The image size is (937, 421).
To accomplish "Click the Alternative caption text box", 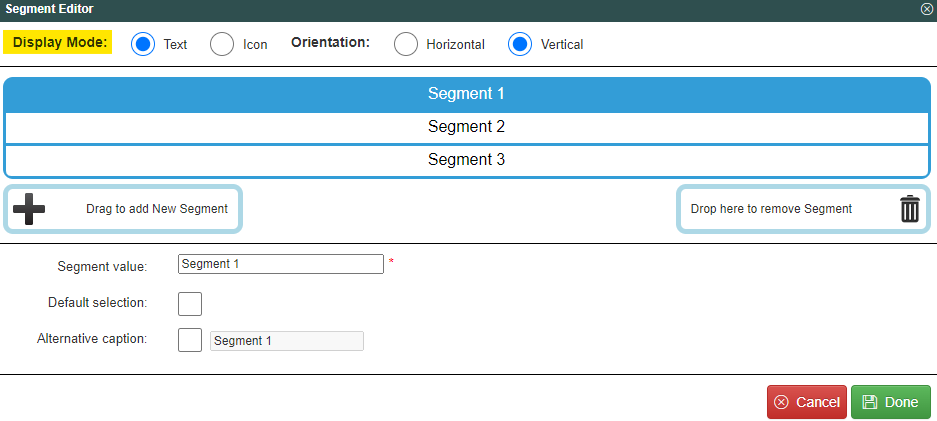I will click(287, 341).
